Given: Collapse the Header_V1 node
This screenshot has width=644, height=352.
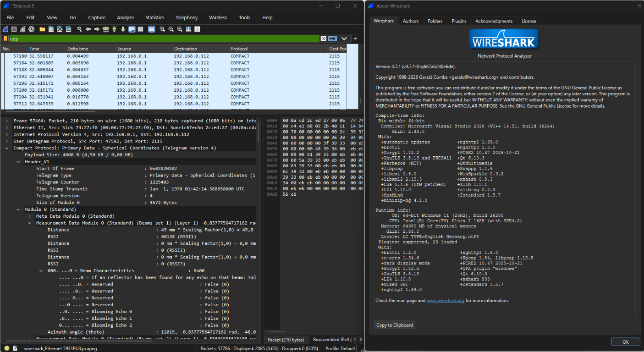Looking at the screenshot, I should tap(18, 162).
